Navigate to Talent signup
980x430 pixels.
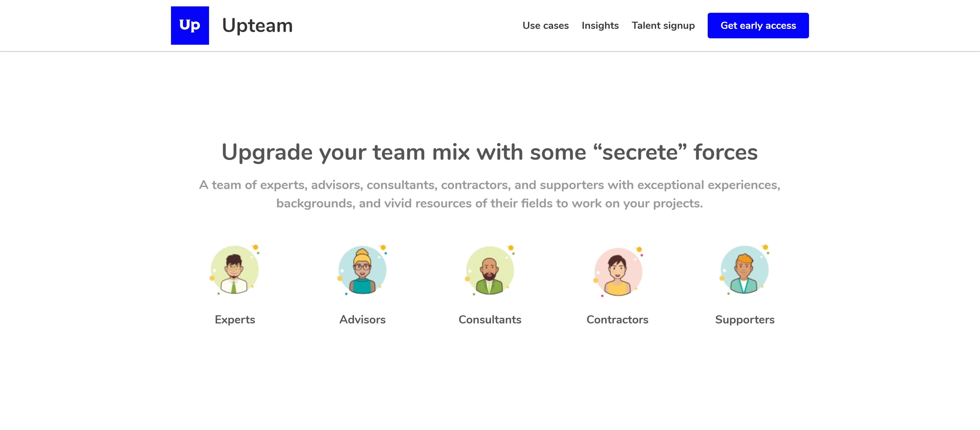pyautogui.click(x=663, y=25)
